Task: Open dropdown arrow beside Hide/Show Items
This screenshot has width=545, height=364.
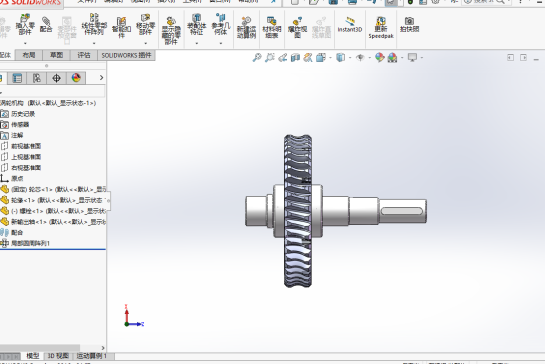Action: click(x=369, y=57)
